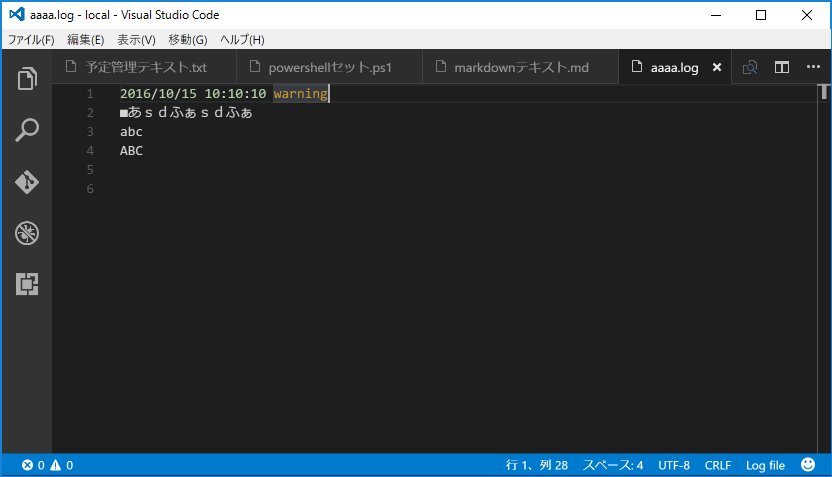Close the aaaa.log tab
The width and height of the screenshot is (832, 477).
point(717,67)
